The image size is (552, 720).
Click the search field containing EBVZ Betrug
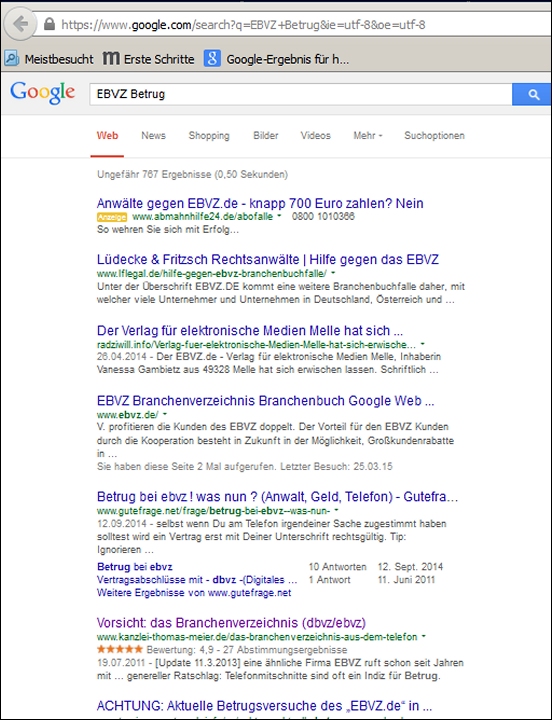click(301, 95)
